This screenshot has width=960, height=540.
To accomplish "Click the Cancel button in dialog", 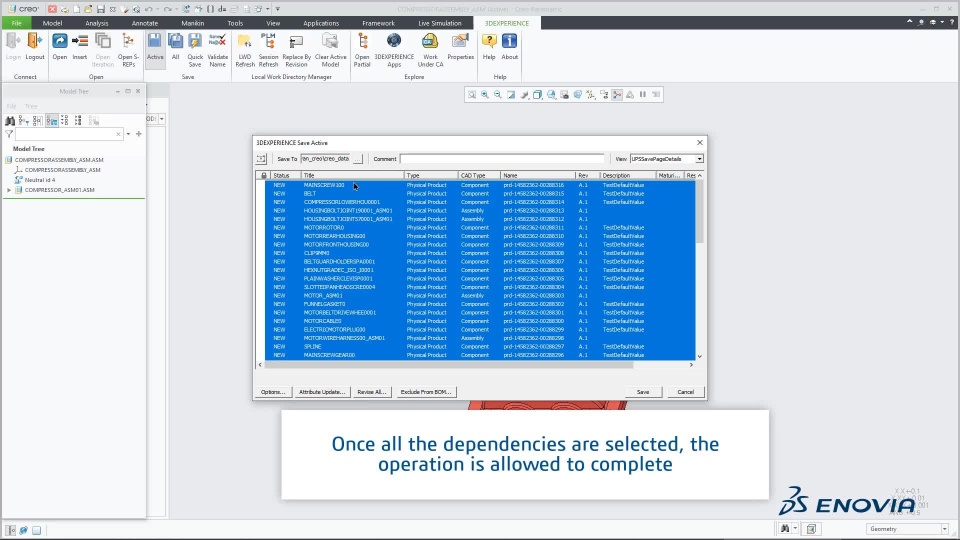I will (x=685, y=392).
